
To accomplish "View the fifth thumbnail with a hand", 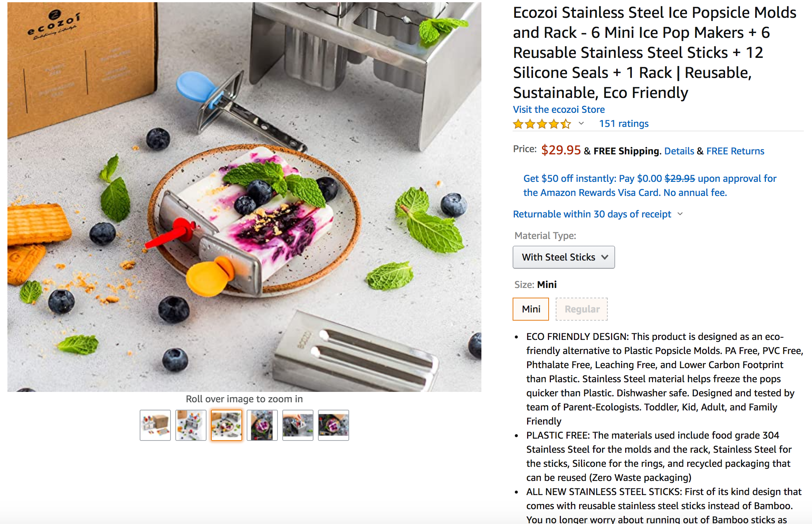I will [298, 425].
